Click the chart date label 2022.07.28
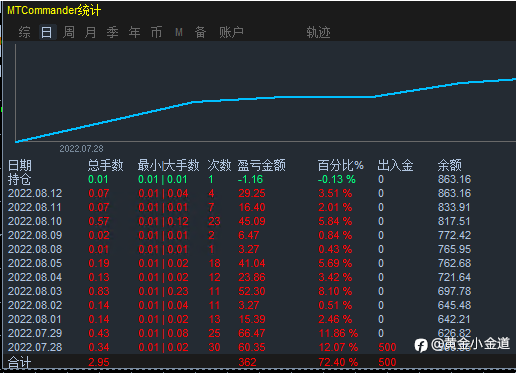This screenshot has width=516, height=373. point(81,149)
